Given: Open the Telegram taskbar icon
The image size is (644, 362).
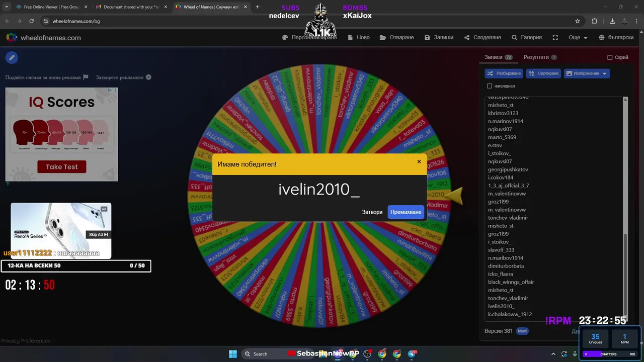Looking at the screenshot, I should (x=412, y=354).
